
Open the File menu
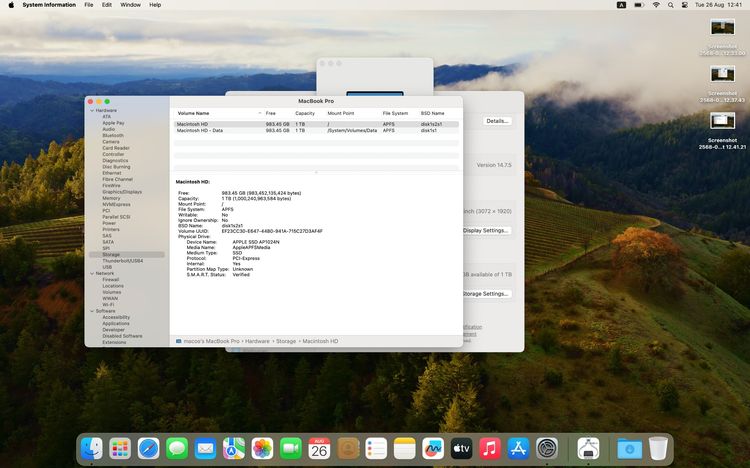coord(88,5)
